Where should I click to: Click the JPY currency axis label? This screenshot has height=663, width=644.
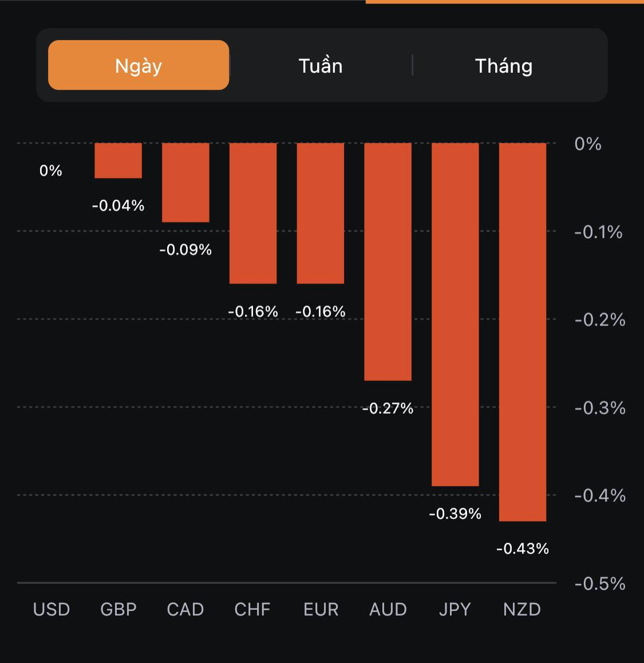pos(455,609)
